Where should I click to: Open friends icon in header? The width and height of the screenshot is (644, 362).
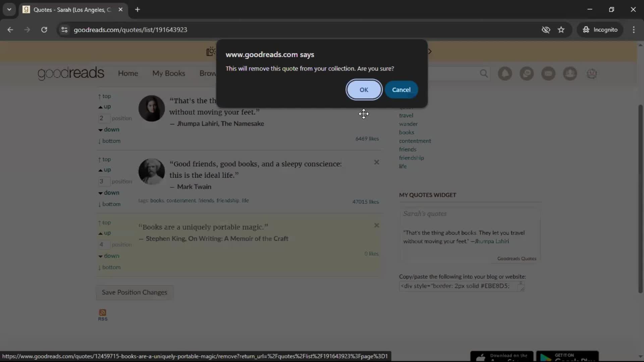570,73
